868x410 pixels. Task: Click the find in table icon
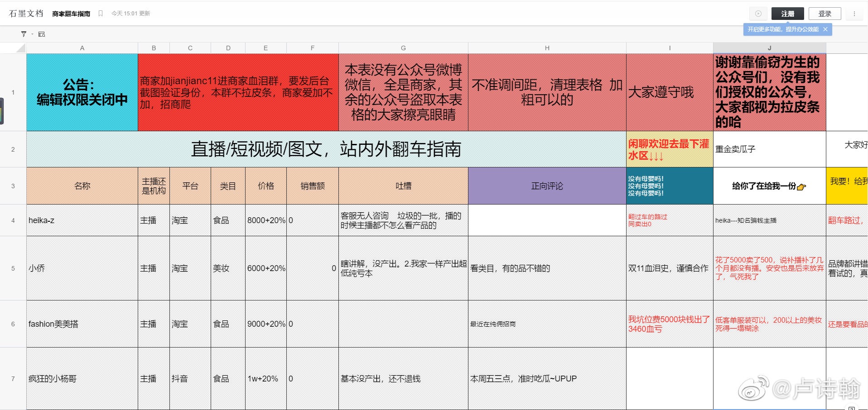pos(42,34)
